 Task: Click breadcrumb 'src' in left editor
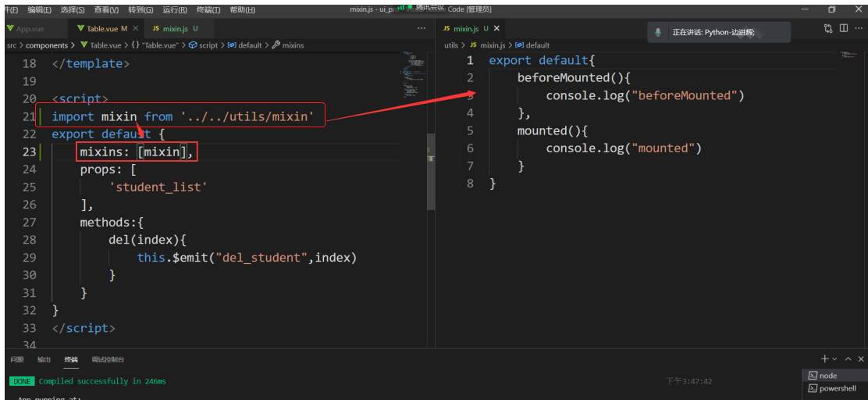tap(11, 45)
